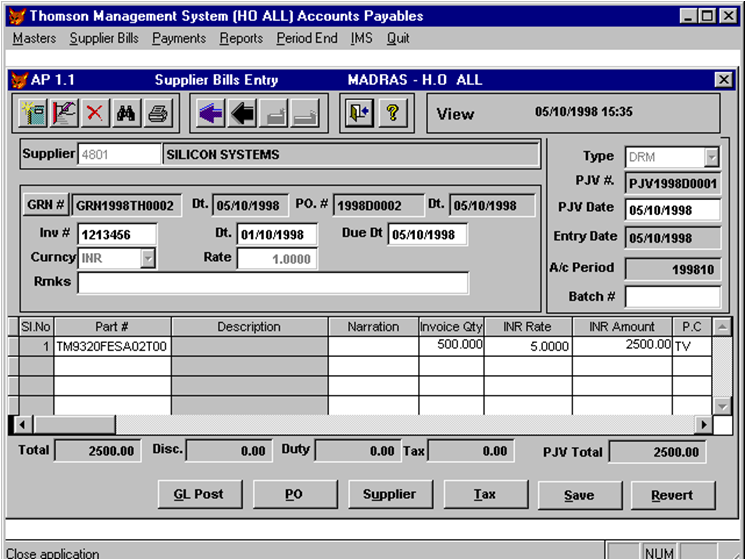
Task: Click the grid's up scroll arrow
Action: [722, 327]
